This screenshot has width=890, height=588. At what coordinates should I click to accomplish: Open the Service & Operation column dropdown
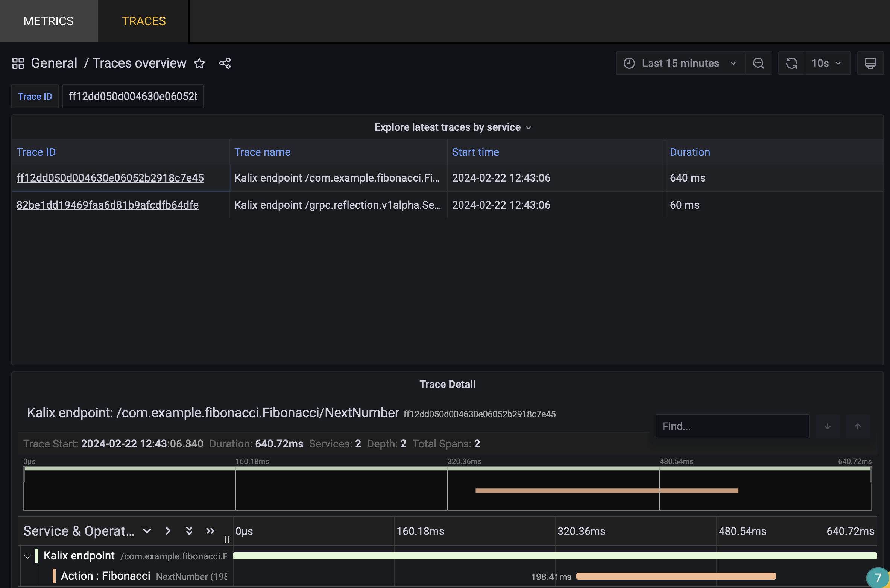click(147, 531)
